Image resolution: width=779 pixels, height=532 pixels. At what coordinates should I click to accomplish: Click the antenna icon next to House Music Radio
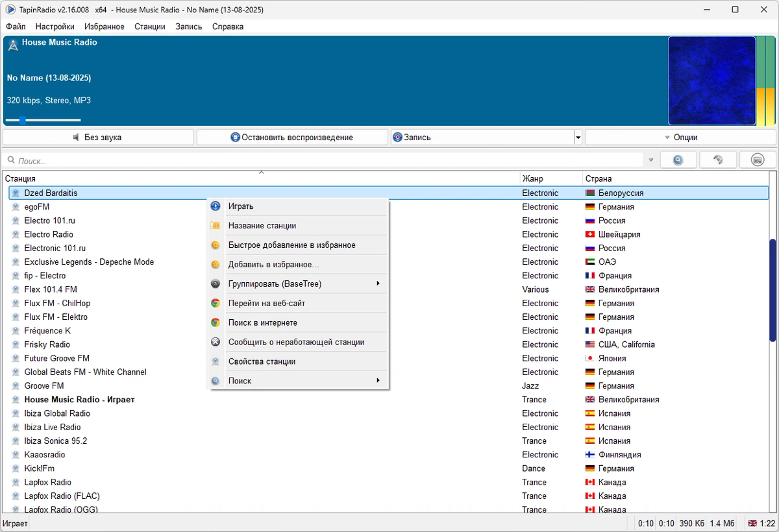[13, 45]
